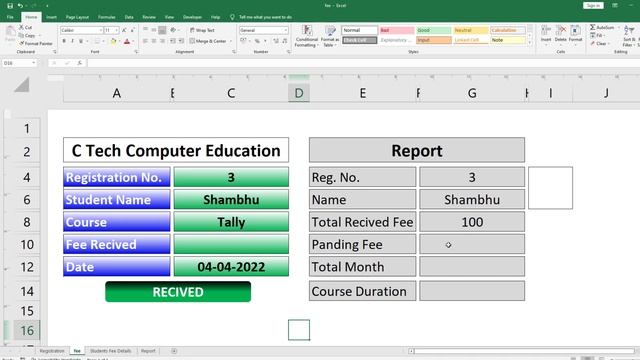The image size is (640, 360).
Task: Activate the Format Painter brush
Action: click(x=36, y=43)
